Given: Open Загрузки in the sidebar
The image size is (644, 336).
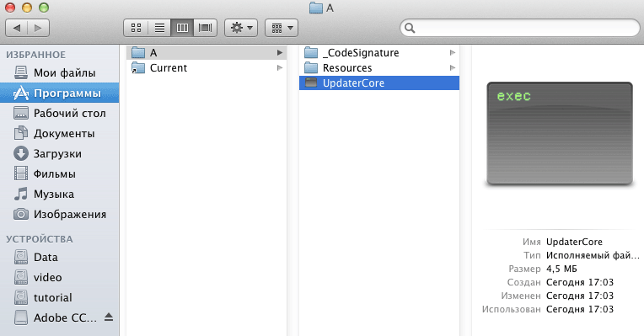Looking at the screenshot, I should pos(60,153).
